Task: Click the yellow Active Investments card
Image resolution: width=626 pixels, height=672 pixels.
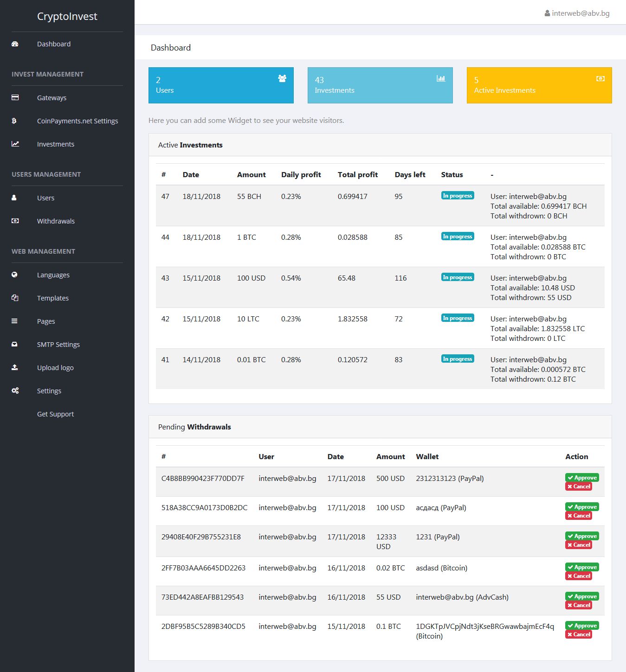Action: click(539, 85)
